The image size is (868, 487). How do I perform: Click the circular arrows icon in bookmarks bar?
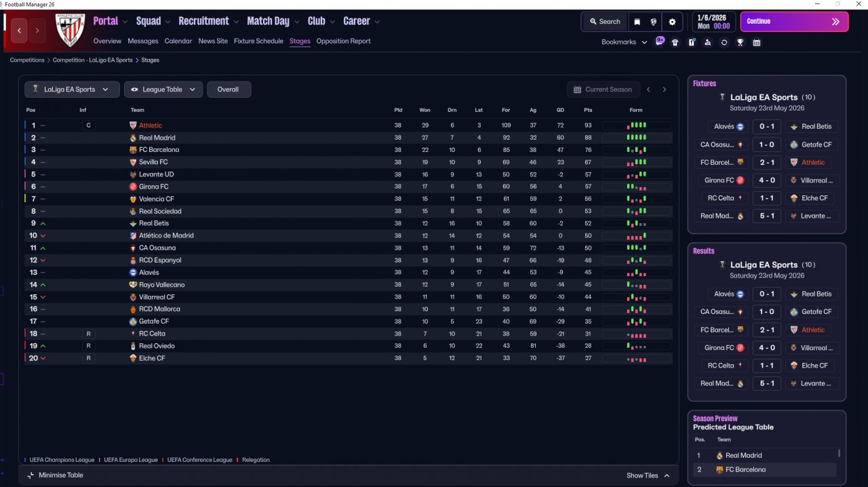point(724,42)
